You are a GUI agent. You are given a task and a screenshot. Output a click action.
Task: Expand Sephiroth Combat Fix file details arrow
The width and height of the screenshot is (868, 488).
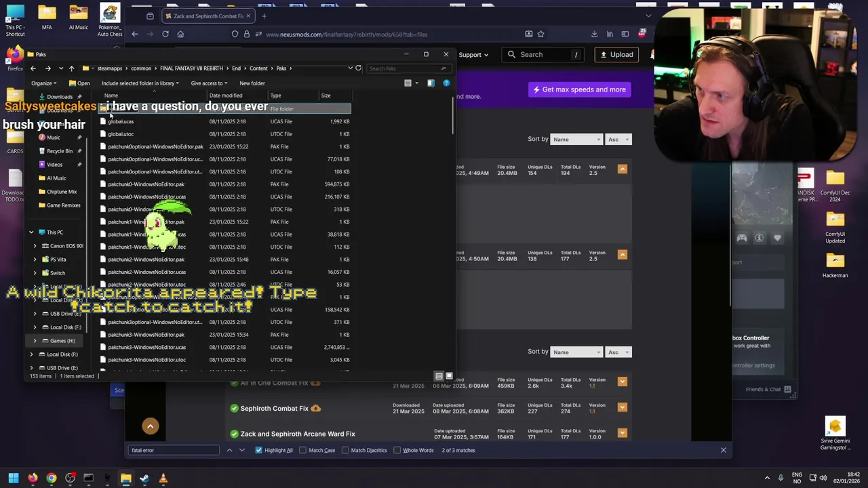(x=623, y=407)
